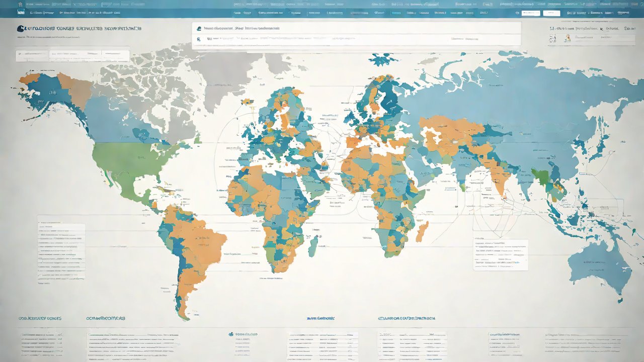
Task: Click the icon in the center search panel's second row
Action: point(199,39)
